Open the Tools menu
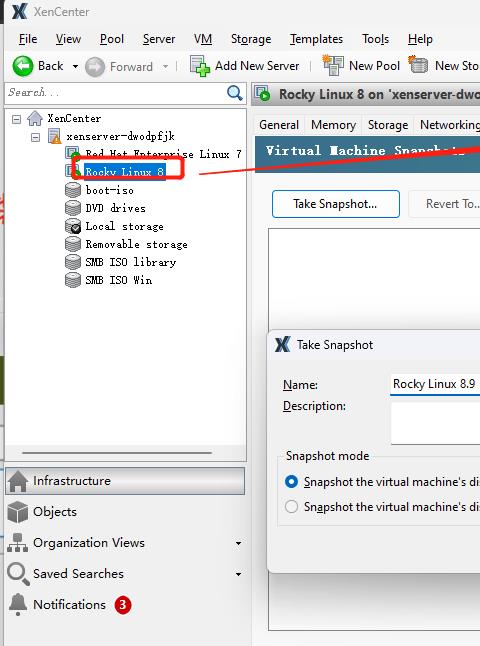Screen dimensions: 480x646 [x=375, y=39]
